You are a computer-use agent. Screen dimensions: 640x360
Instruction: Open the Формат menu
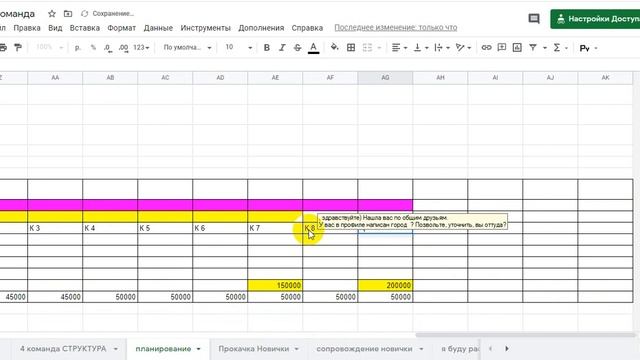pyautogui.click(x=122, y=28)
